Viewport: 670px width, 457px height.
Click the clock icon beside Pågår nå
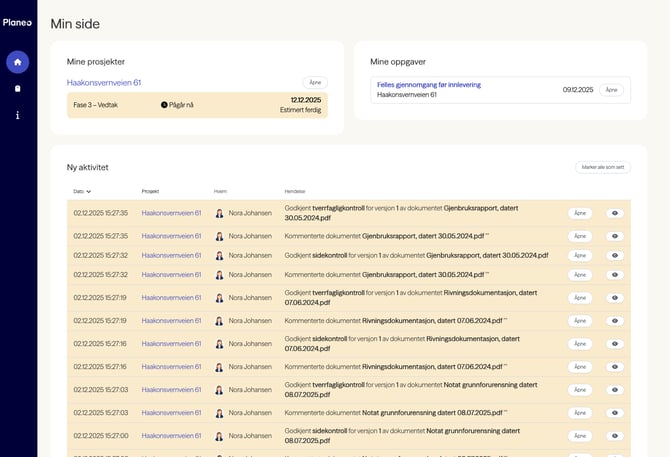tap(164, 105)
